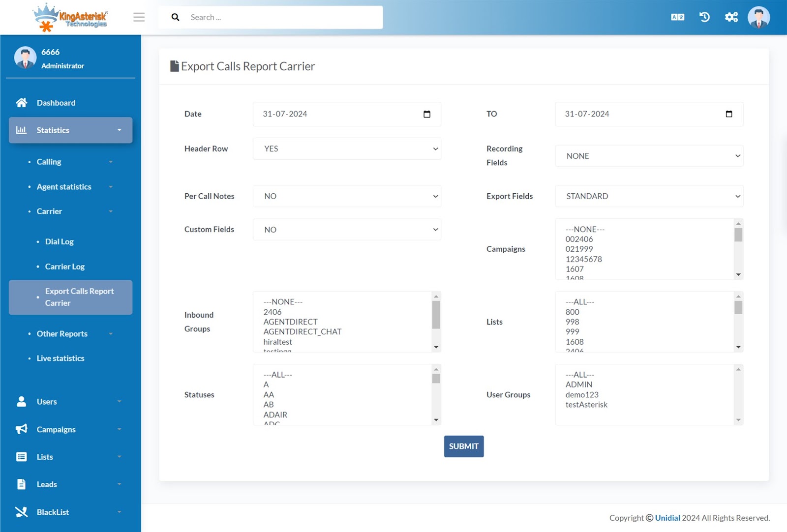Select ADMIN in User Groups
Viewport: 787px width, 532px height.
(578, 384)
